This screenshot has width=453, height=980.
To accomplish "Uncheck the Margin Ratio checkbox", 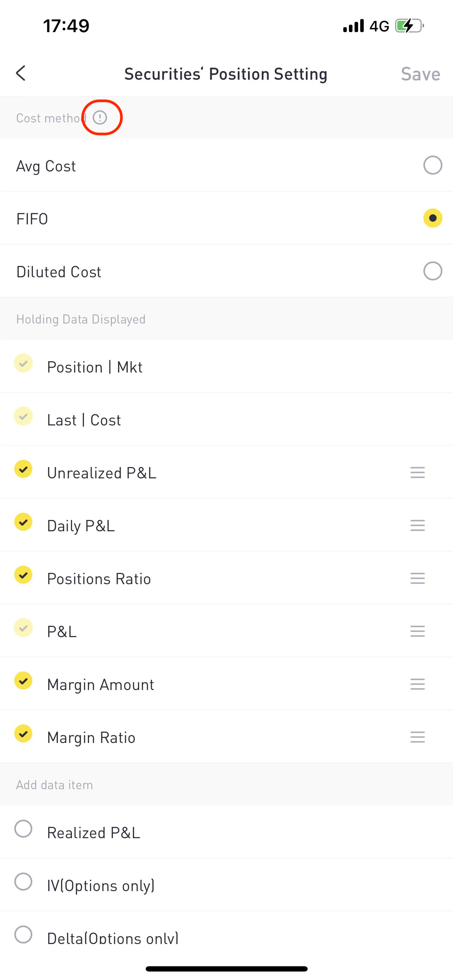I will pos(23,733).
